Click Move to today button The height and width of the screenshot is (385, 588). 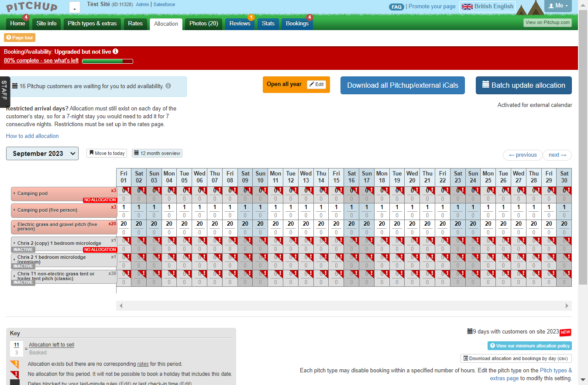tap(107, 153)
